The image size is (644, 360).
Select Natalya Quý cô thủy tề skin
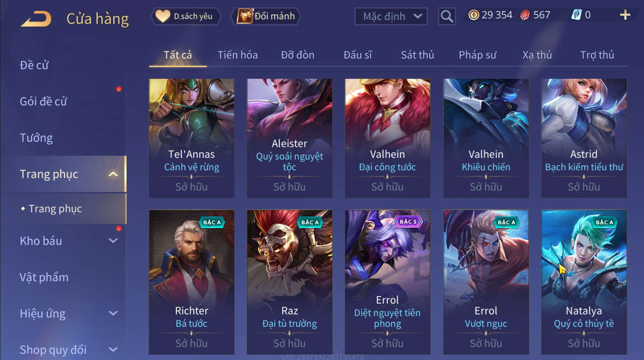click(x=584, y=282)
